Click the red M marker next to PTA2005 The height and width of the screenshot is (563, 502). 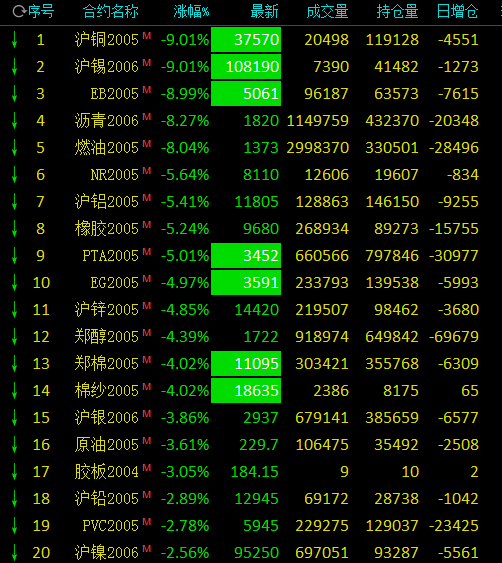tap(147, 251)
